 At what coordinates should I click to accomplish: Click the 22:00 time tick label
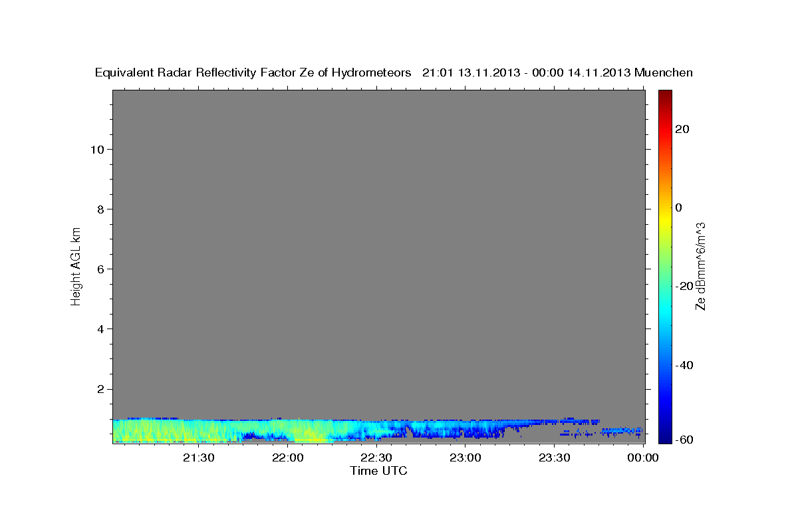tap(287, 458)
